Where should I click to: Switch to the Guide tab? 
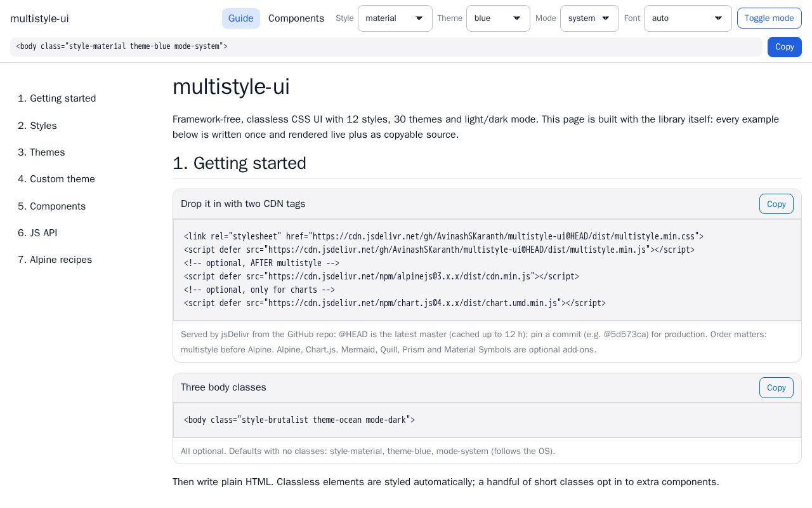[x=241, y=18]
